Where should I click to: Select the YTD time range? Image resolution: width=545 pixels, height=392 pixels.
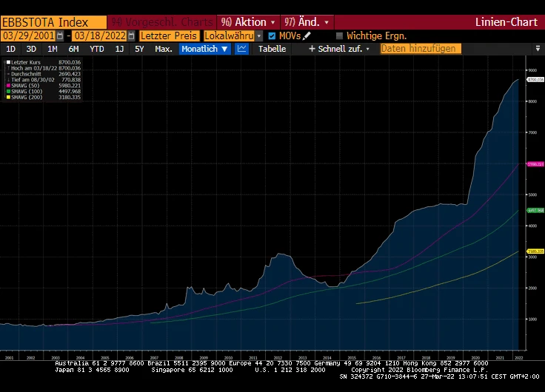(96, 49)
